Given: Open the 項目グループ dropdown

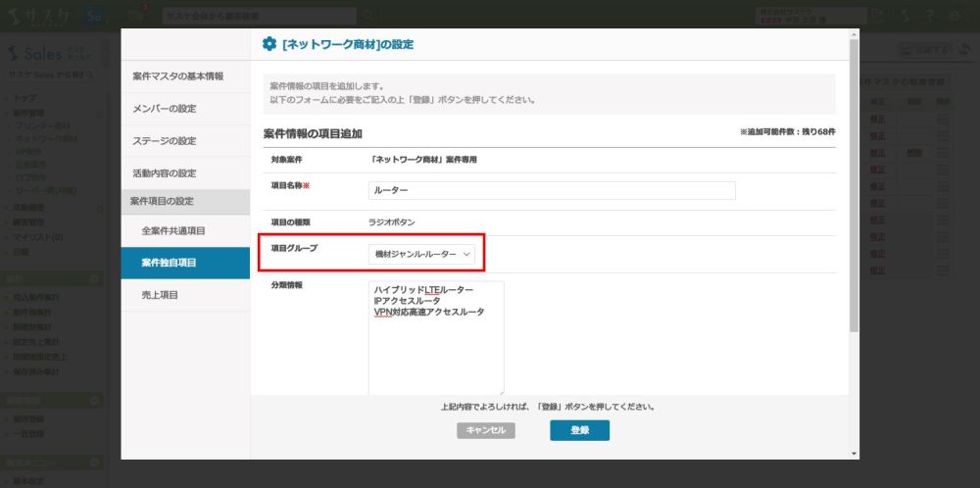Looking at the screenshot, I should pyautogui.click(x=422, y=254).
